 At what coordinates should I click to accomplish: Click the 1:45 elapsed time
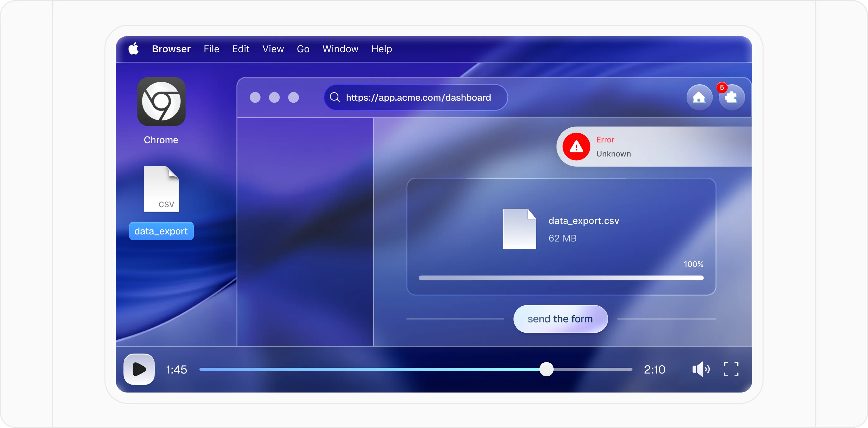(x=176, y=369)
